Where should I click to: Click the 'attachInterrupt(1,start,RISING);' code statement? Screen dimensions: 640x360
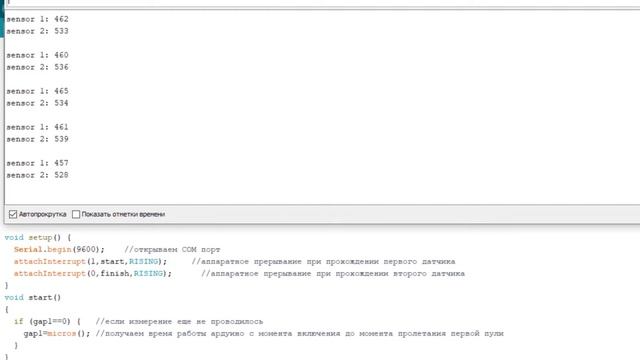point(90,261)
